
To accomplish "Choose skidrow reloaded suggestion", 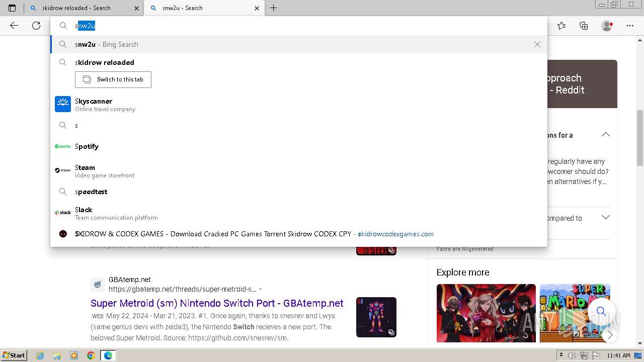I will (x=299, y=62).
